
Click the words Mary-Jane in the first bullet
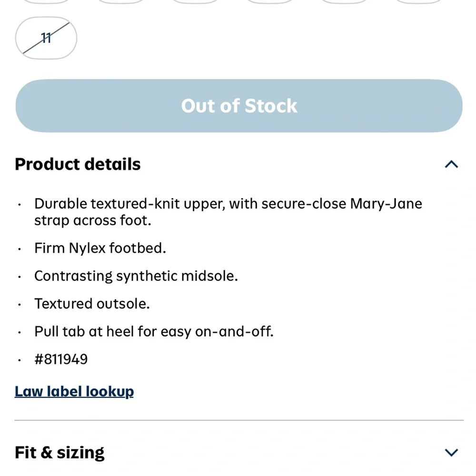pos(386,204)
